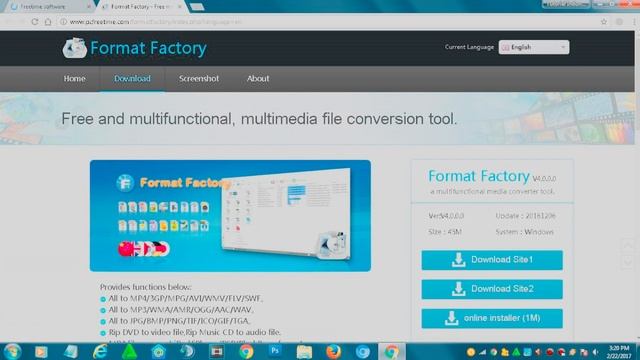Viewport: 640px width, 360px height.
Task: Close the Format Factory browser tab
Action: click(180, 7)
